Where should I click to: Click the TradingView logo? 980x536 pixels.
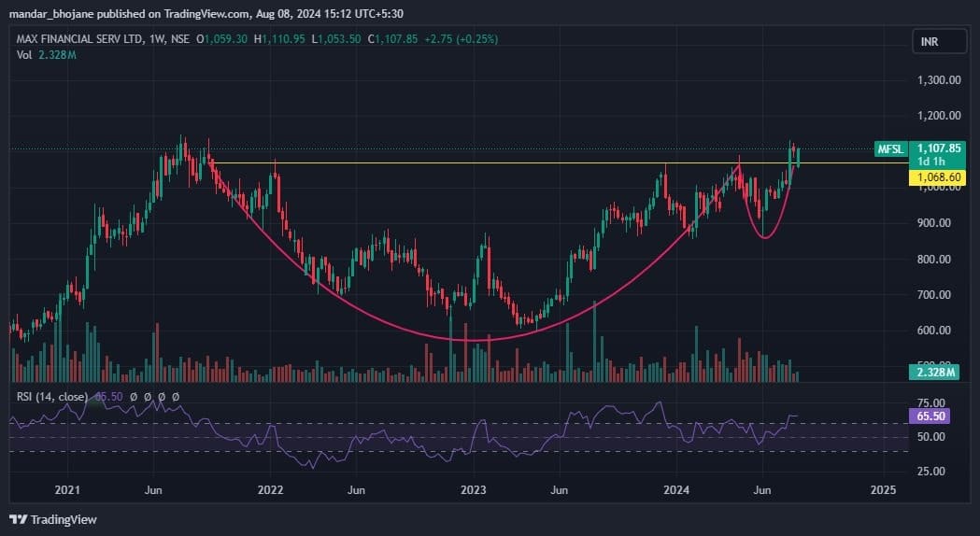pos(53,519)
